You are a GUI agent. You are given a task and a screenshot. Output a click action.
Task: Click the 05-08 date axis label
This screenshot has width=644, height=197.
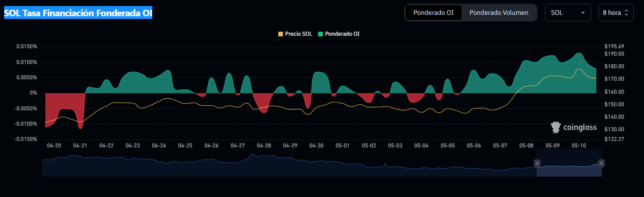[526, 146]
